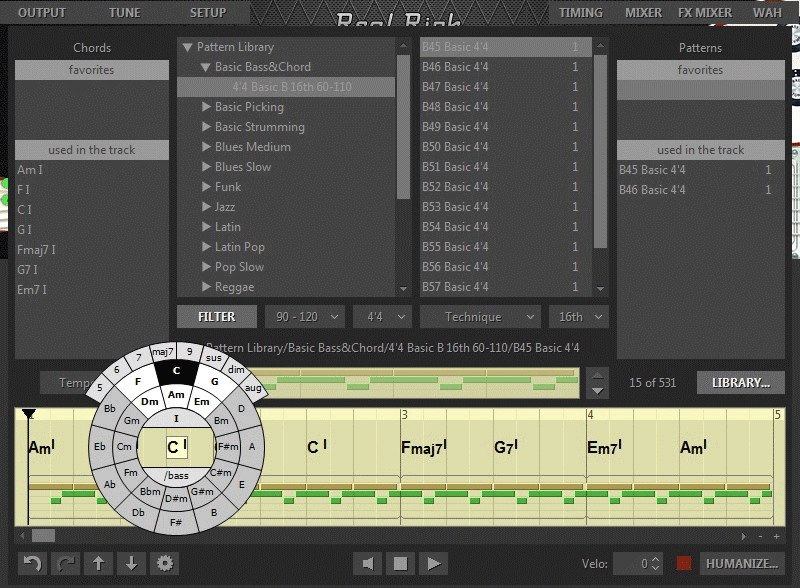Image resolution: width=800 pixels, height=588 pixels.
Task: Choose the G chord in the chord wheel
Action: [215, 381]
